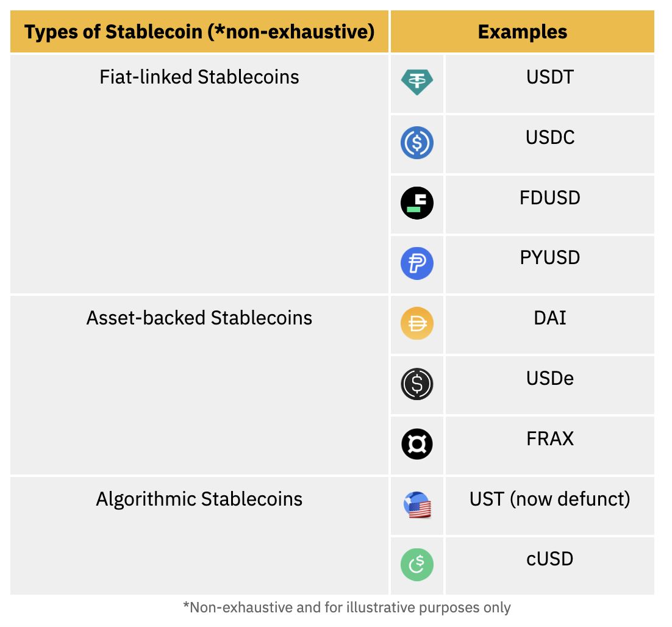Select the DAI example label
Screen dimensions: 672x627
[x=550, y=318]
